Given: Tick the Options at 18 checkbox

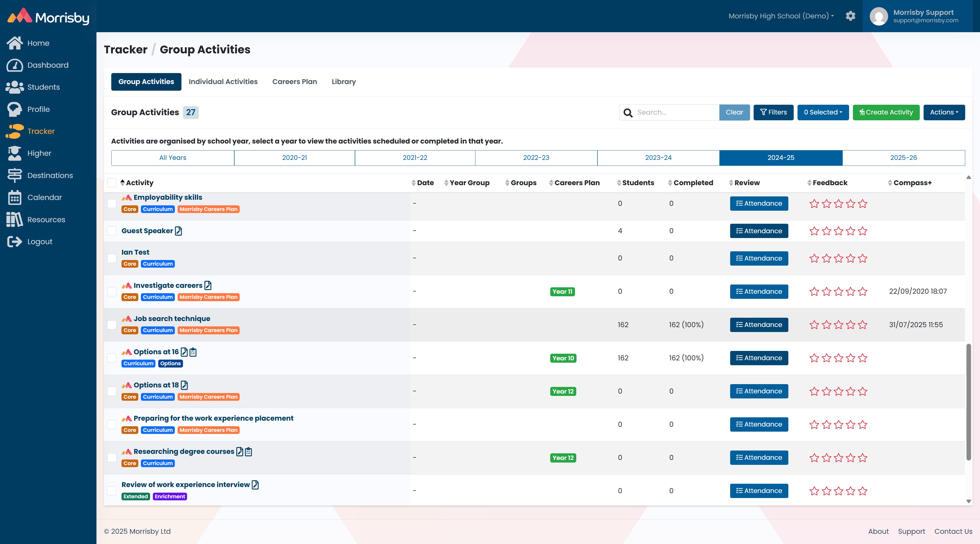Looking at the screenshot, I should 112,391.
